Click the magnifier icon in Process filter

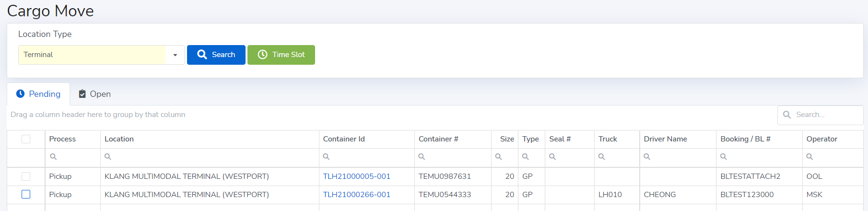[53, 157]
